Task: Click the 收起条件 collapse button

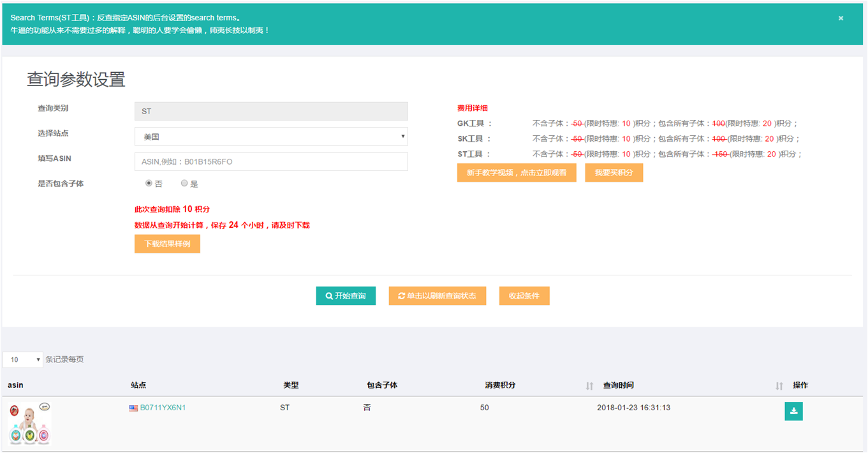Action: point(524,296)
